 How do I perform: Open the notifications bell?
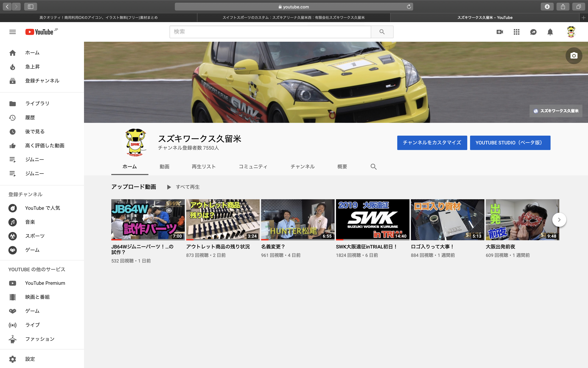(550, 32)
